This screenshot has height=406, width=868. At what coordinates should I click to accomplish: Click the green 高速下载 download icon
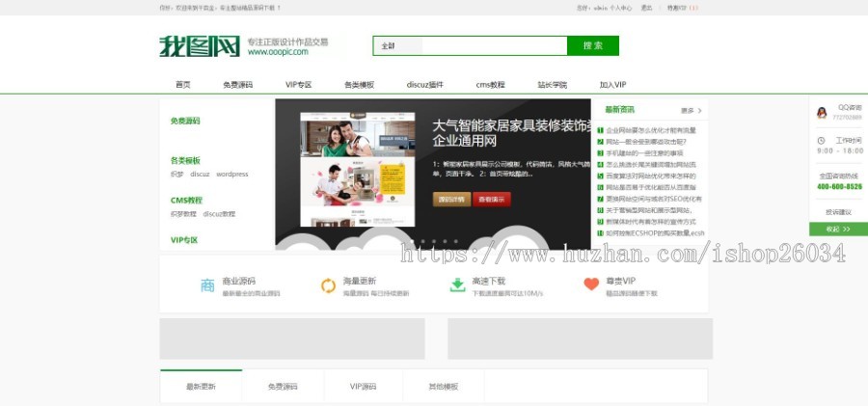[457, 284]
